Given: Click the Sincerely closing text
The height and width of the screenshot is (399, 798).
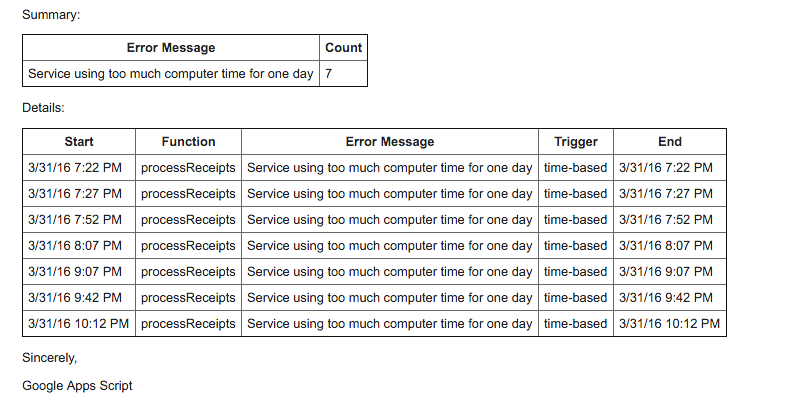Looking at the screenshot, I should pos(49,358).
